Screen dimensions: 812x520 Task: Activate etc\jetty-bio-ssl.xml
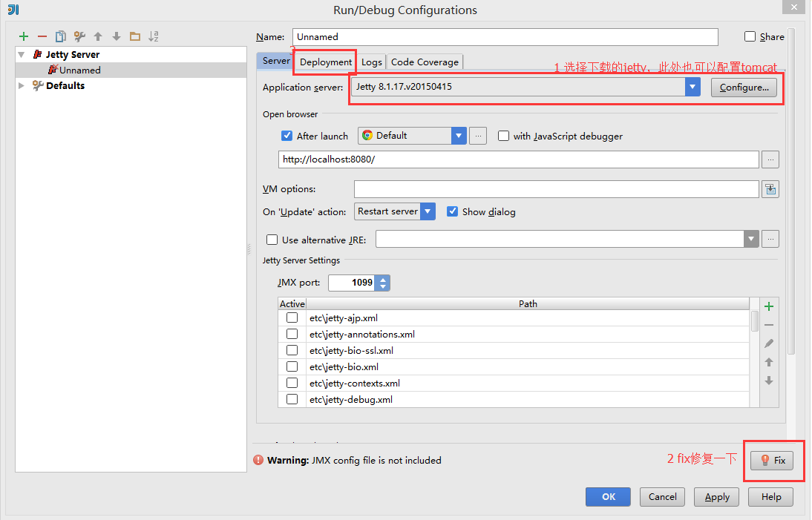(x=292, y=350)
